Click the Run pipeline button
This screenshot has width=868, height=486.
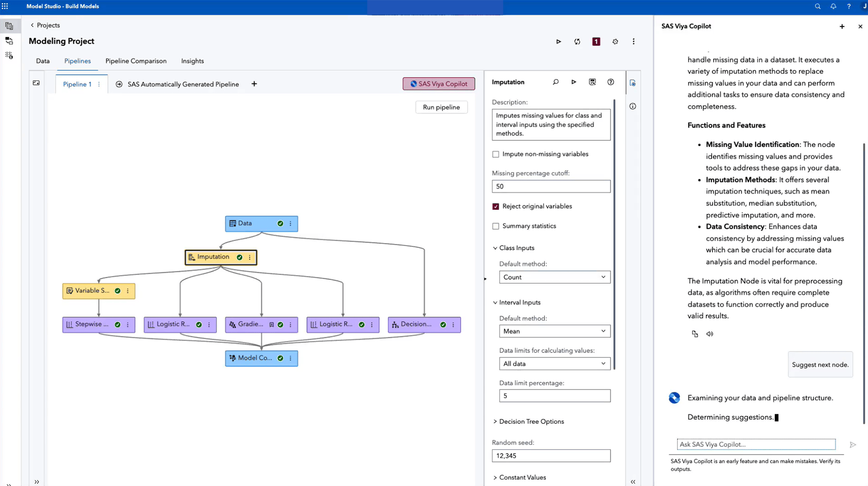tap(441, 107)
